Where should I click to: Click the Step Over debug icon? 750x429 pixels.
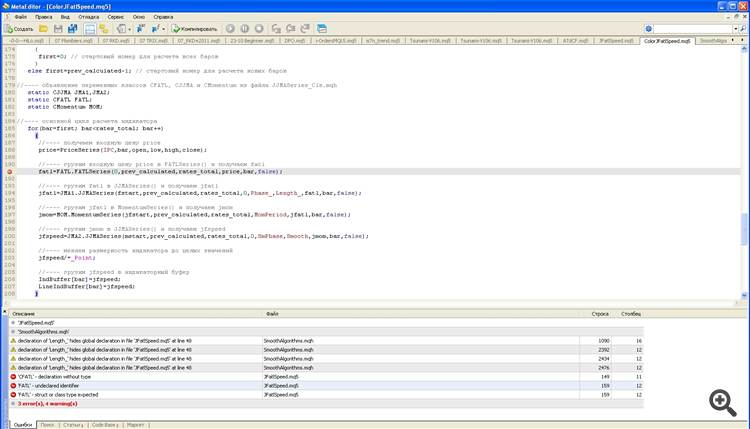pos(290,29)
